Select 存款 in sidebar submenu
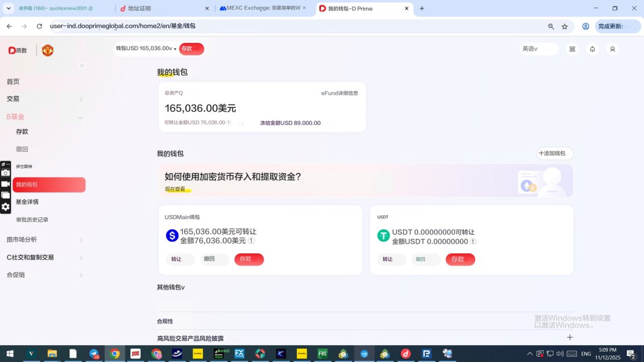This screenshot has width=644, height=362. click(22, 132)
